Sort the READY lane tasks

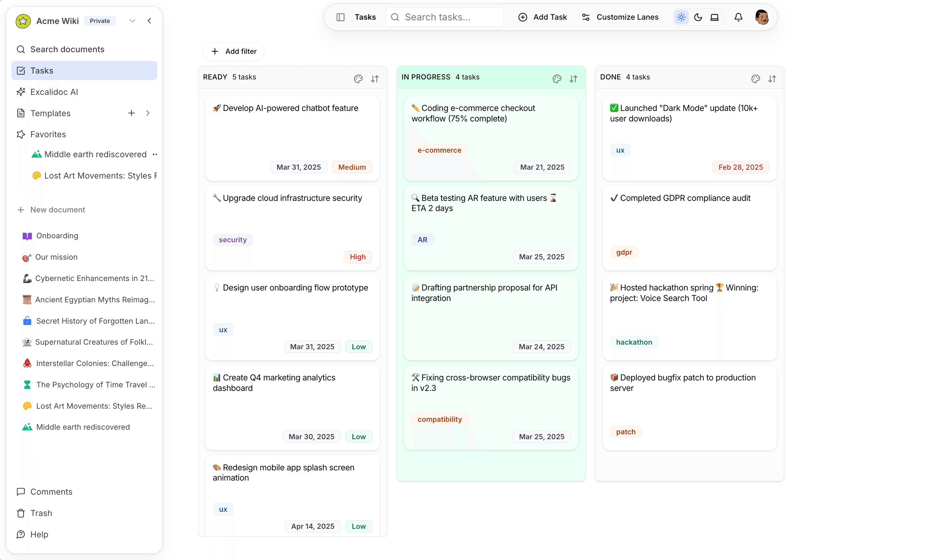375,78
